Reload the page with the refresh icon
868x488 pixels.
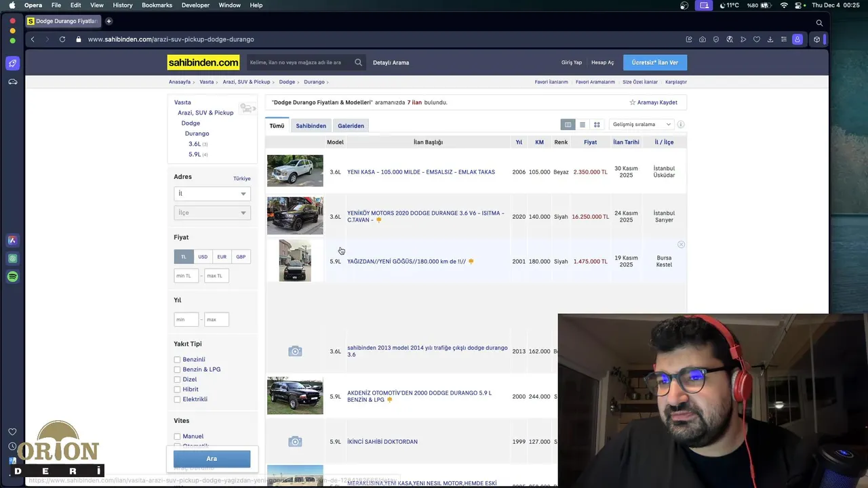pos(62,39)
